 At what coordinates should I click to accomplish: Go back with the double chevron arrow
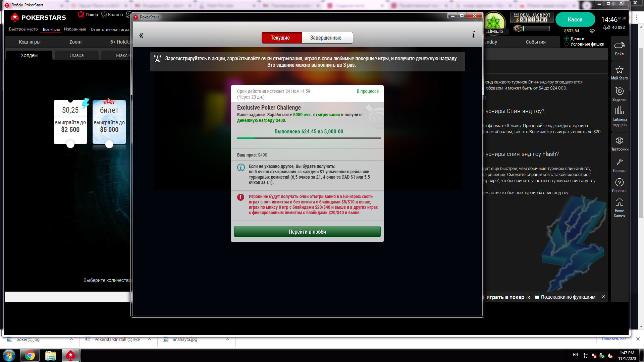141,36
